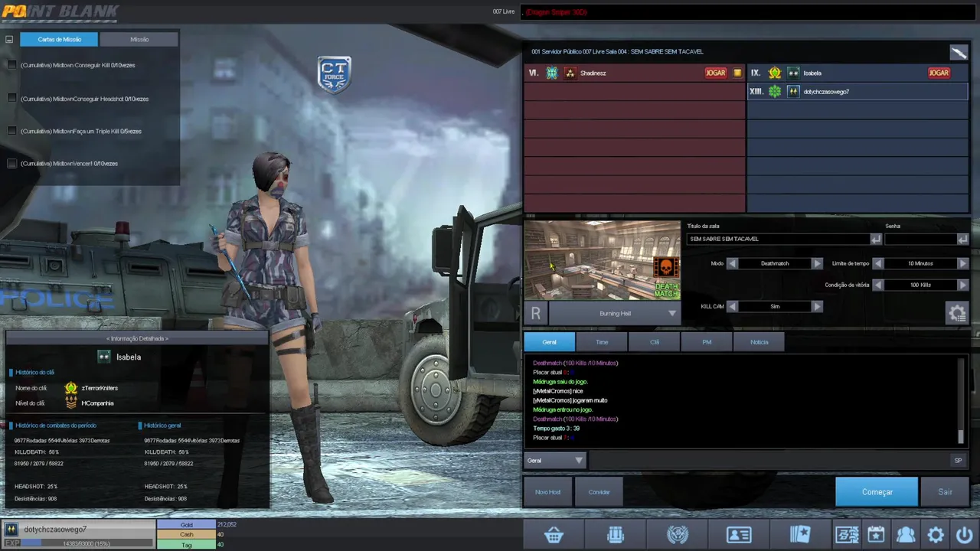Viewport: 980px width, 551px height.
Task: Click left arrow of Condição de vitória
Action: 878,285
